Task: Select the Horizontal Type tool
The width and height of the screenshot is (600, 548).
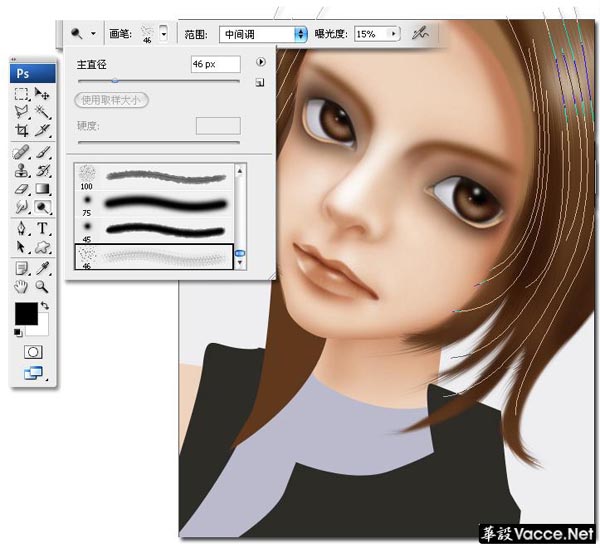Action: click(x=42, y=228)
